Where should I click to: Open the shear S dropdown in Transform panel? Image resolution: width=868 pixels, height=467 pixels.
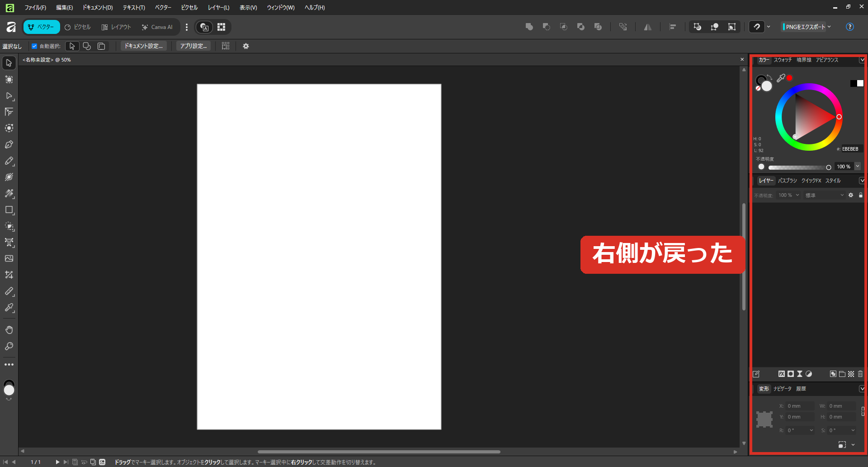tap(853, 430)
